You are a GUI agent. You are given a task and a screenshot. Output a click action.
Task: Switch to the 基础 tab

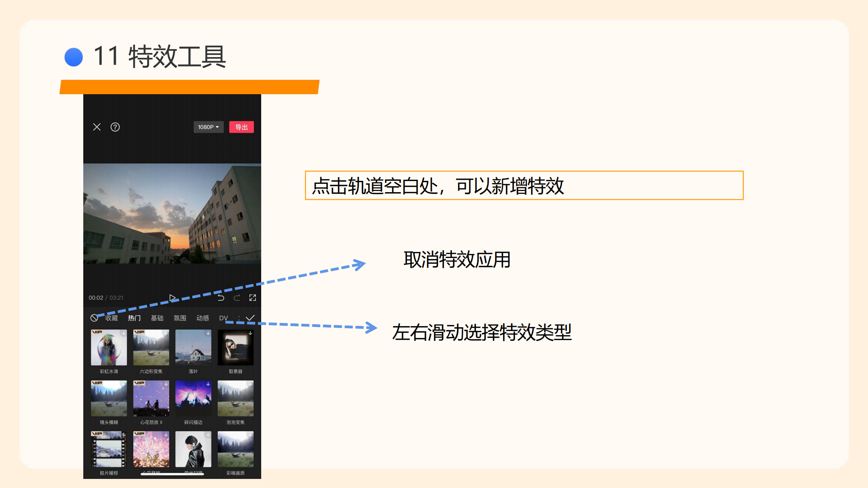point(157,318)
